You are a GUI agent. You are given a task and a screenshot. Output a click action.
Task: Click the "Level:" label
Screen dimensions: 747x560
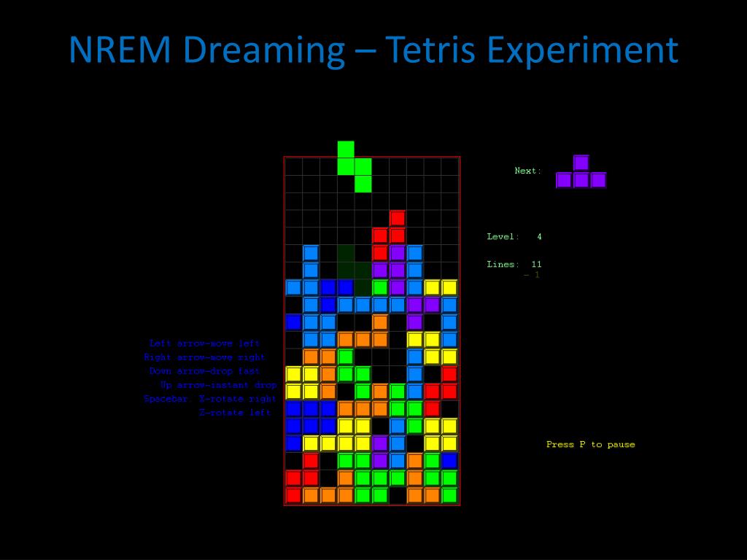(x=503, y=237)
